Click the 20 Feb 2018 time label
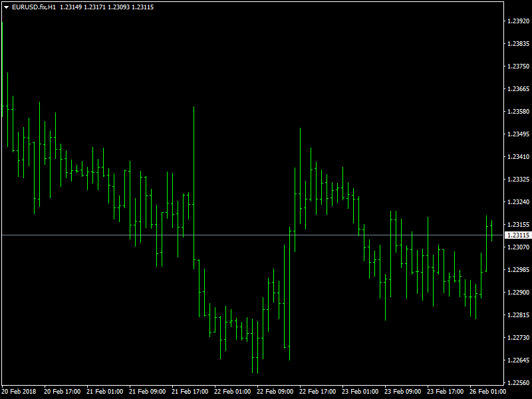532x399 pixels. tap(19, 392)
